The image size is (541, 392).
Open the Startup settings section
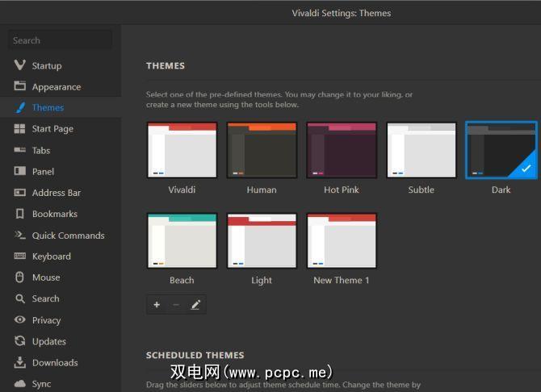[47, 65]
